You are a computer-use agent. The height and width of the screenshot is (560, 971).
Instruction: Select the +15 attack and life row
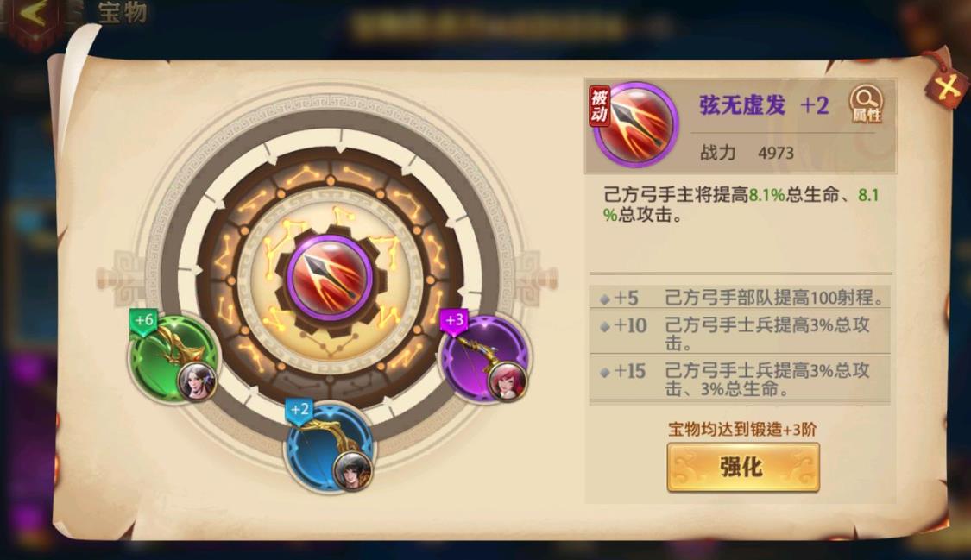click(x=740, y=379)
